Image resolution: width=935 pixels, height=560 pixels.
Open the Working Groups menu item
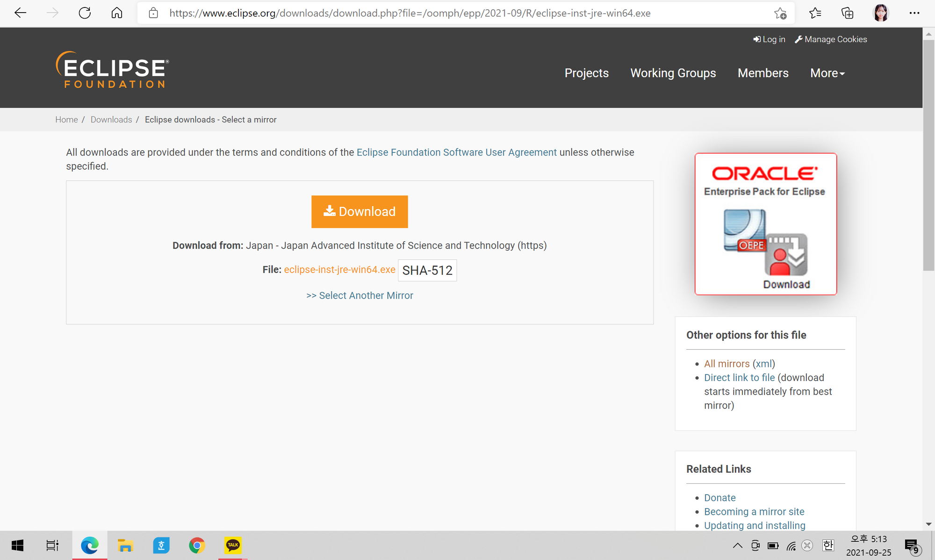click(673, 73)
